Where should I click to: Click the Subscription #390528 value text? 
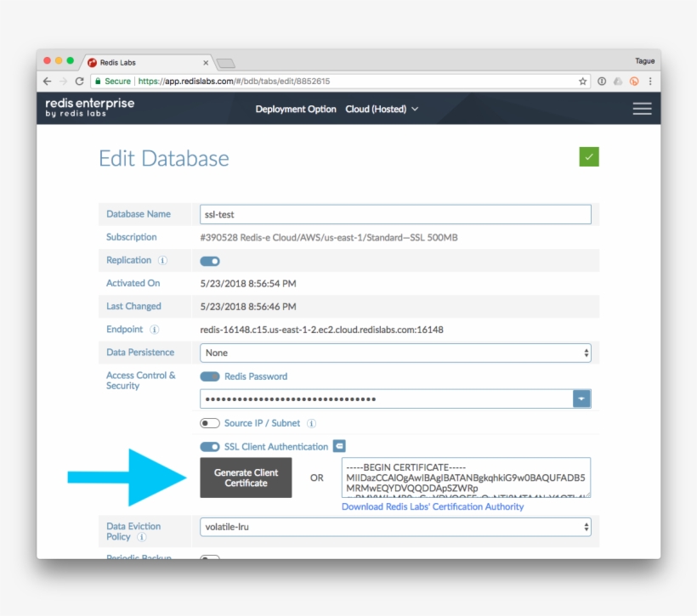click(x=328, y=237)
